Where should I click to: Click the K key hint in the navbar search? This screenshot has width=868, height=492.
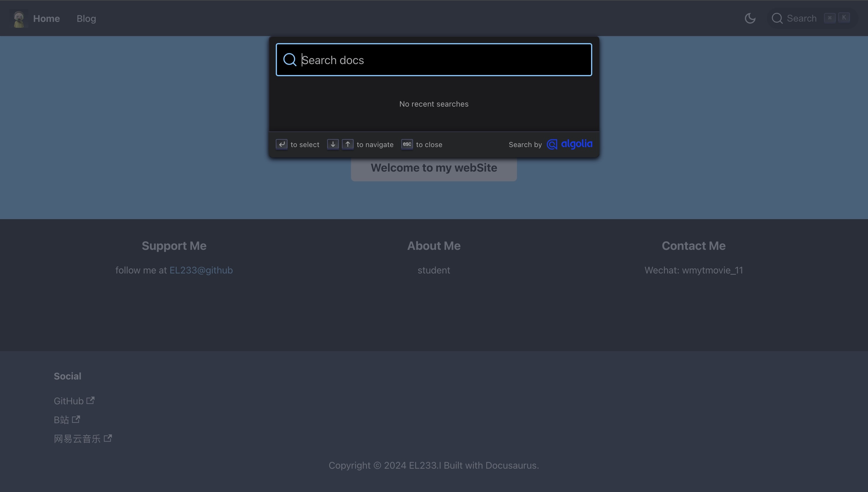pos(844,18)
